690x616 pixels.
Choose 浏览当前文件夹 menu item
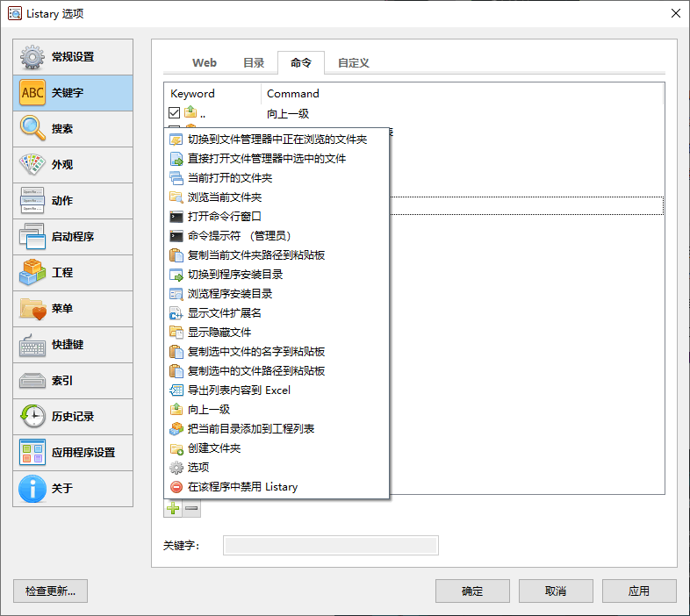click(x=277, y=197)
